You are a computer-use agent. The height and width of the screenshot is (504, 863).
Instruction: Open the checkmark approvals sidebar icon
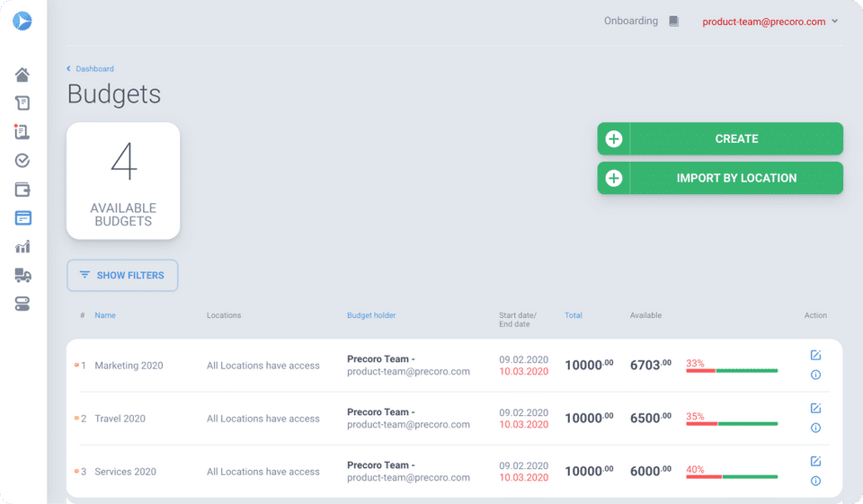22,161
